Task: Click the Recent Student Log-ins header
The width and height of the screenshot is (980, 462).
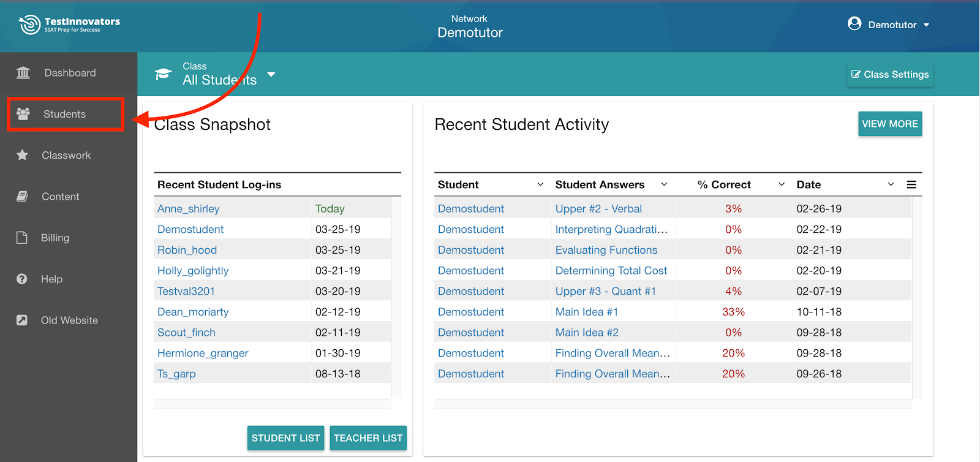Action: pyautogui.click(x=219, y=184)
